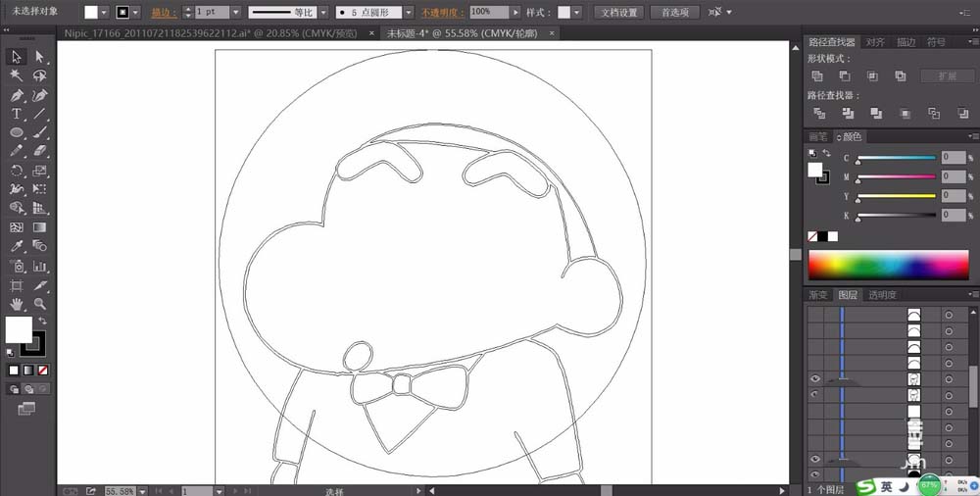Click the 首选项 button
The width and height of the screenshot is (980, 496).
[675, 13]
